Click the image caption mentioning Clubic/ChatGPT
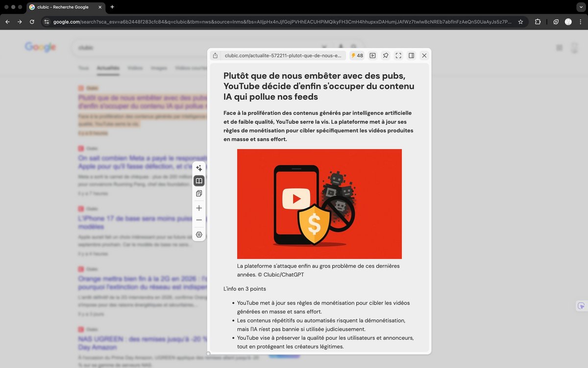The height and width of the screenshot is (368, 588). [x=318, y=270]
